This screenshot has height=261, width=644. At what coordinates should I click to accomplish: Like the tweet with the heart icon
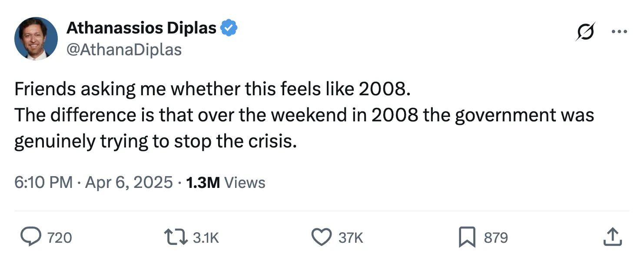[321, 237]
